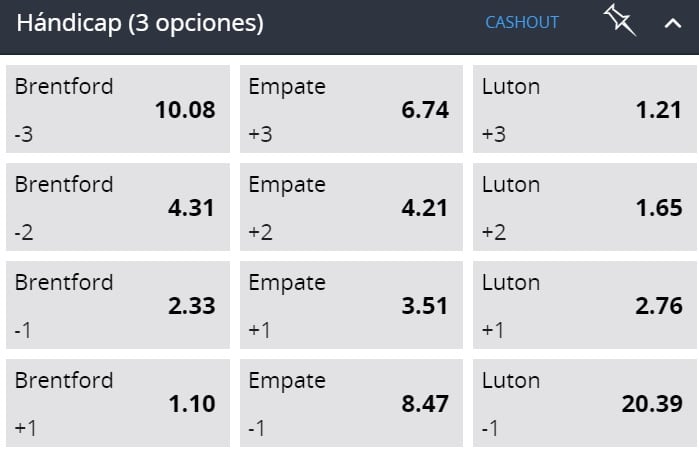Click the CASHOUT link
Viewport: 699px width, 453px height.
pos(522,22)
